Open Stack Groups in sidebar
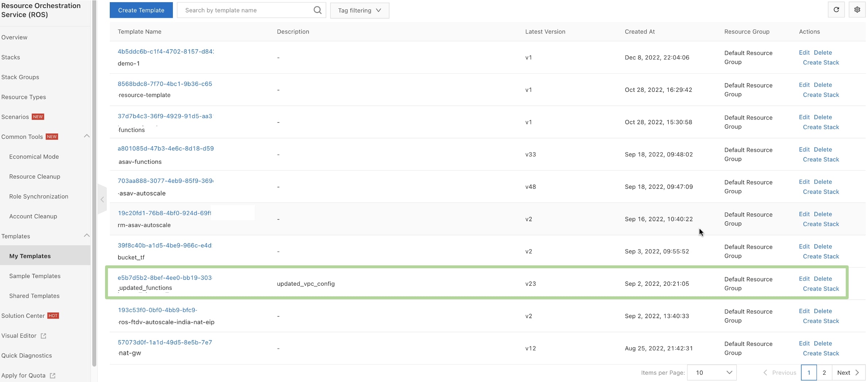868x382 pixels. 20,77
